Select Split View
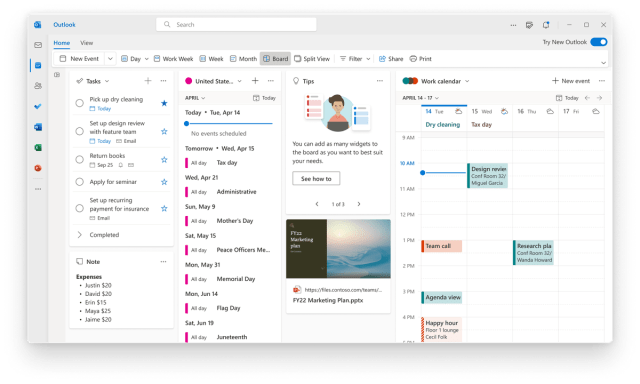 pos(312,59)
